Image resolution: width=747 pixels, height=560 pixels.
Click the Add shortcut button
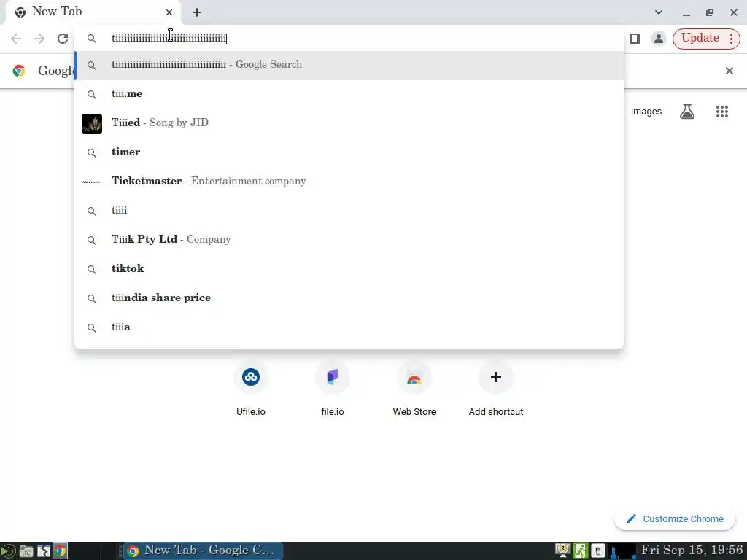tap(496, 389)
